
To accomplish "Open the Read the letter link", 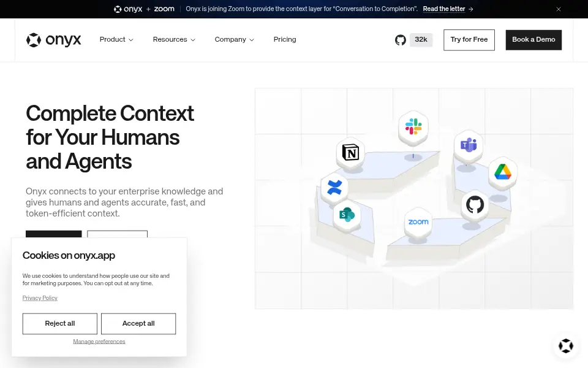I will point(448,9).
